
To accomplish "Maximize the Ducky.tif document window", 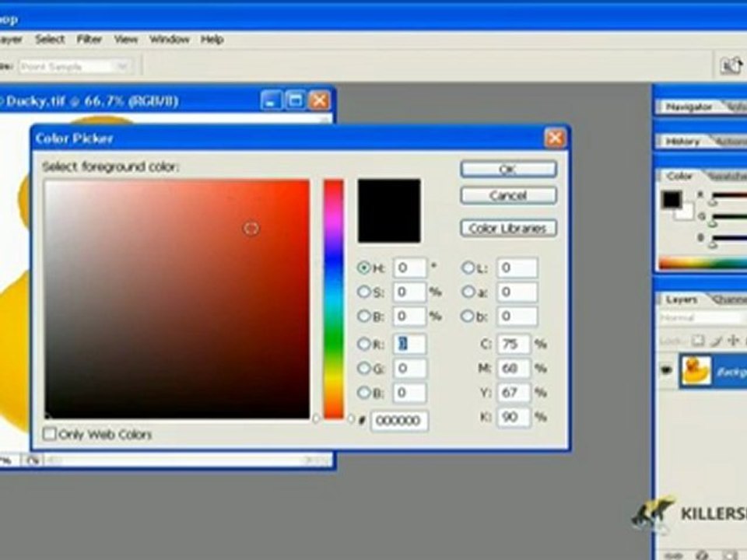I will [295, 100].
